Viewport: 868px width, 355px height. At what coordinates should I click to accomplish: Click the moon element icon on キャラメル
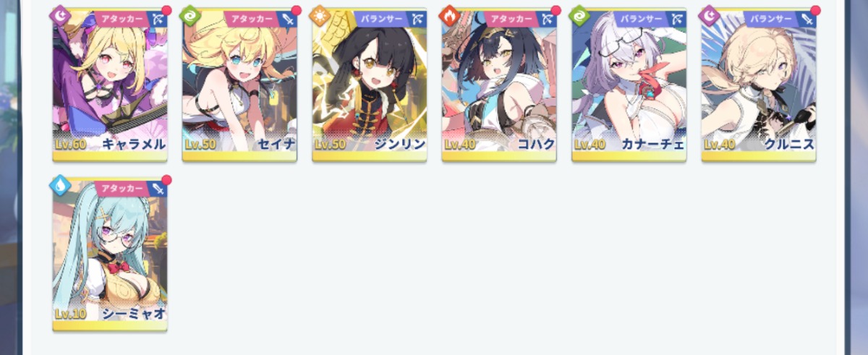tap(60, 14)
